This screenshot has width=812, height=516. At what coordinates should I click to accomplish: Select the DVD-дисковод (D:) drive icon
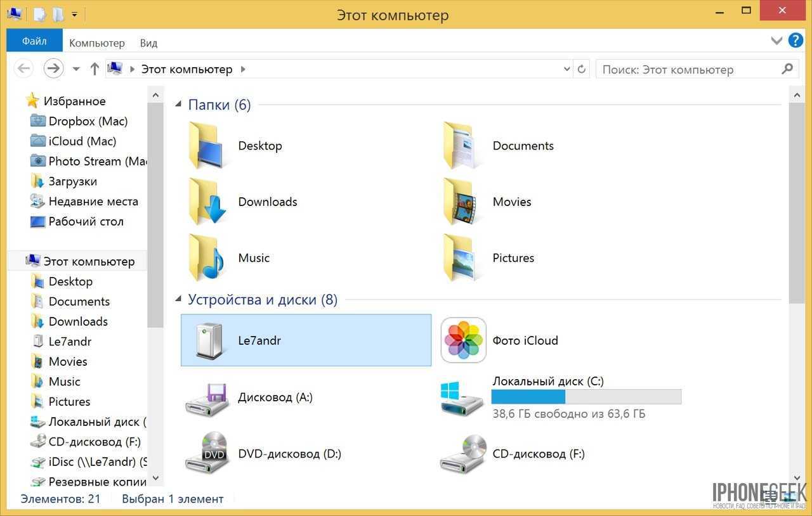click(x=207, y=453)
